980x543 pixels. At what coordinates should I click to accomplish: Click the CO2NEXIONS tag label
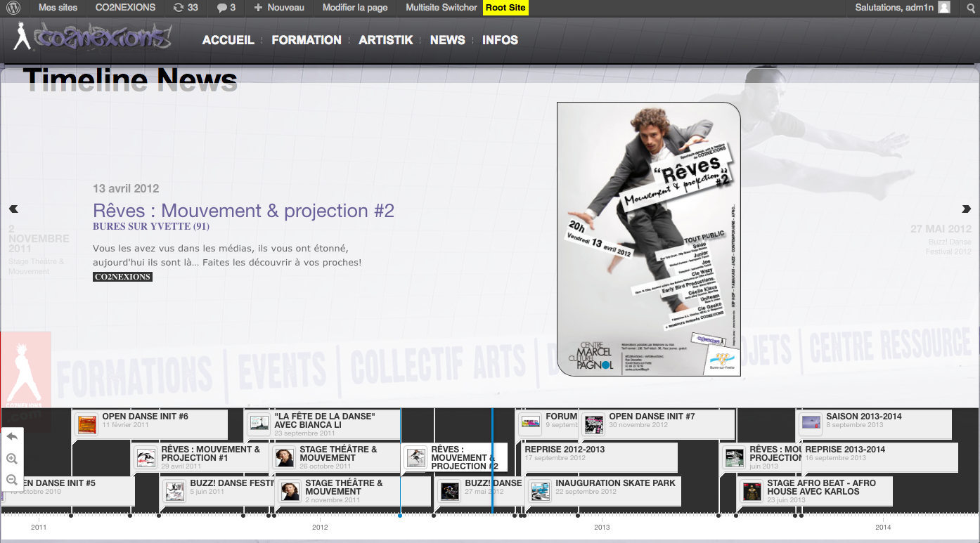(122, 277)
